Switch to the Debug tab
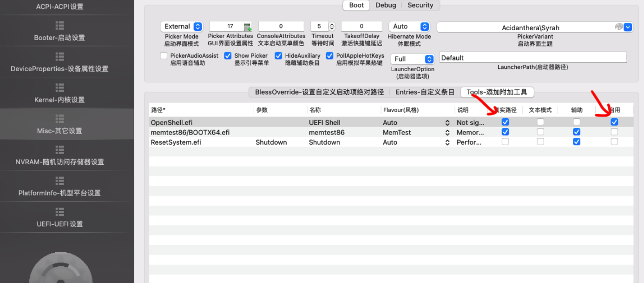The height and width of the screenshot is (283, 644). (x=386, y=5)
